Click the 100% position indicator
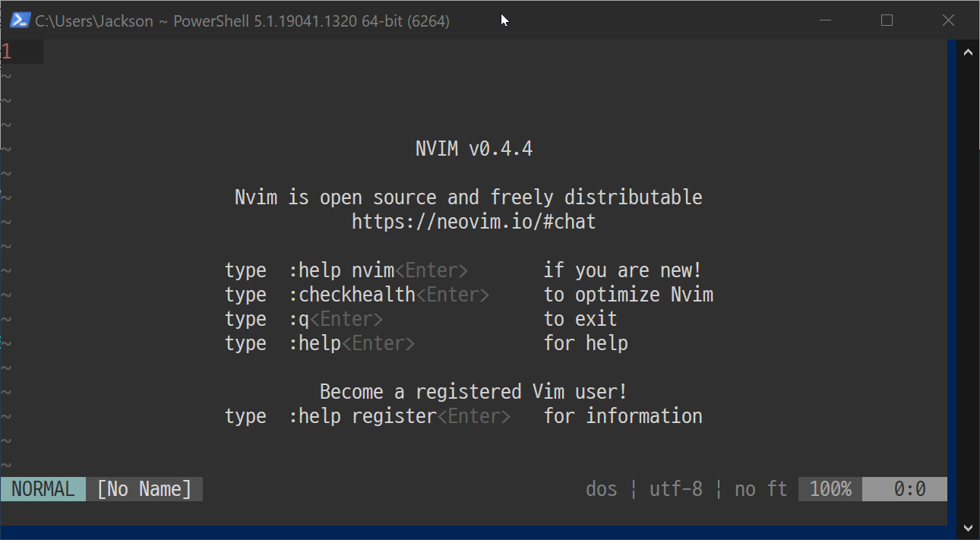980x540 pixels. coord(830,489)
